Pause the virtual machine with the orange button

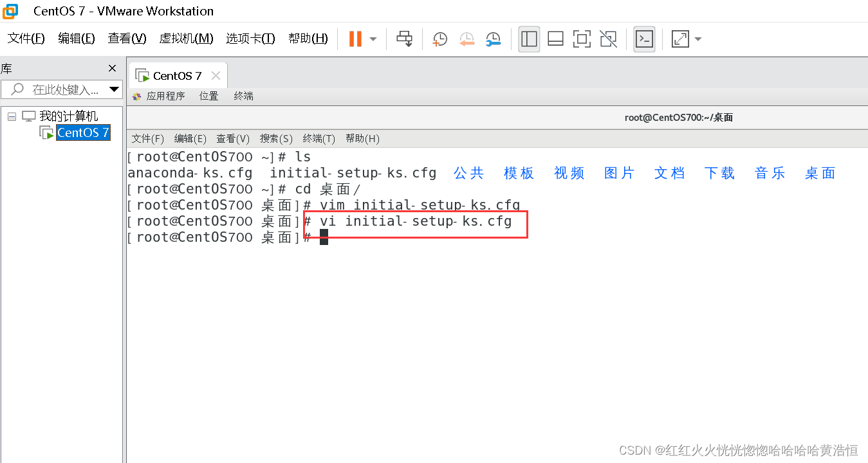coord(355,39)
